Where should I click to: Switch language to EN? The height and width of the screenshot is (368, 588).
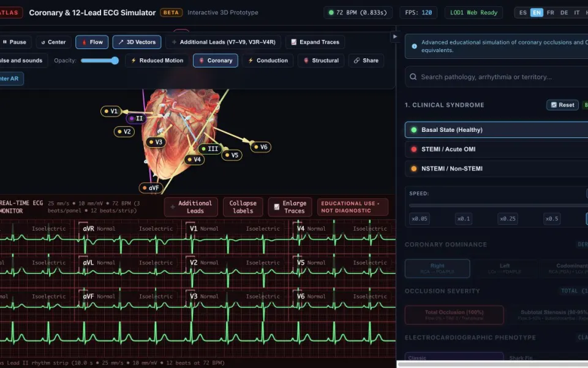537,12
